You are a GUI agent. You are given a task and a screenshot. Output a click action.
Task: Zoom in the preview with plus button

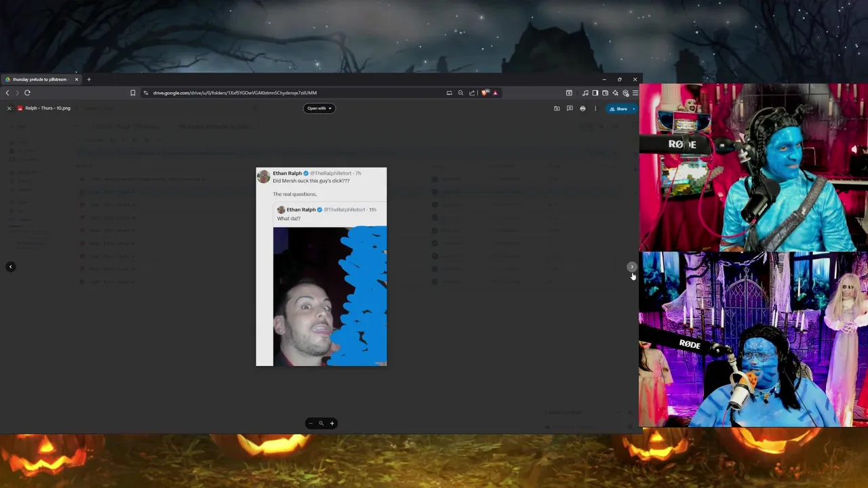coord(332,423)
